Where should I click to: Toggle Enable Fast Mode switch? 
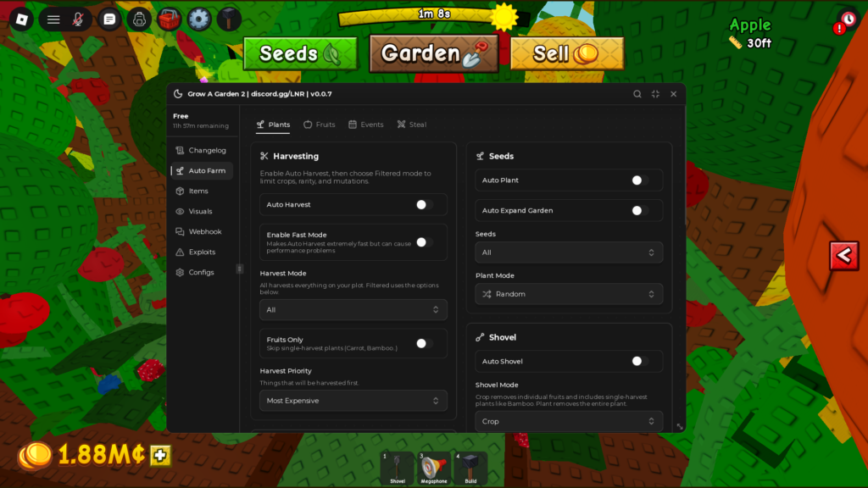click(425, 242)
